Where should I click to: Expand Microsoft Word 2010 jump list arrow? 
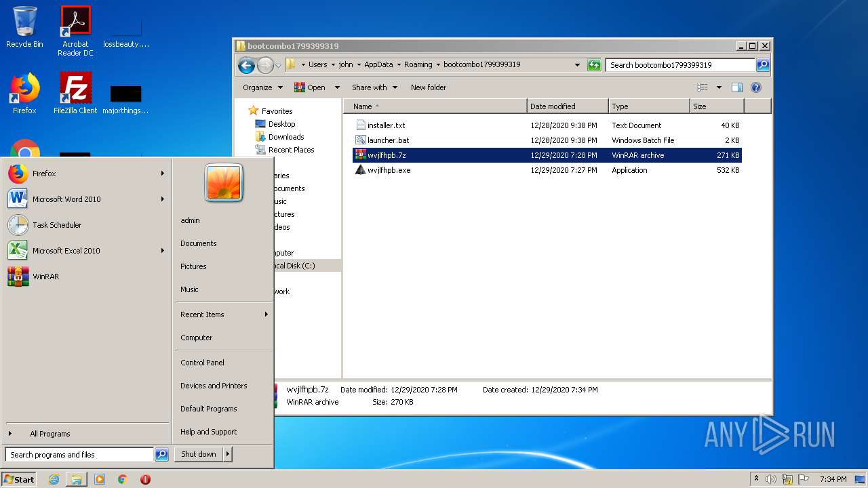[163, 199]
